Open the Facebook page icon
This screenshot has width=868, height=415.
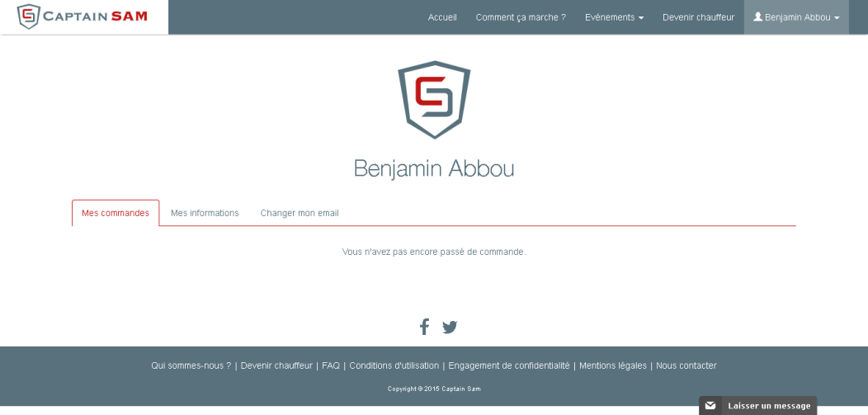[424, 327]
